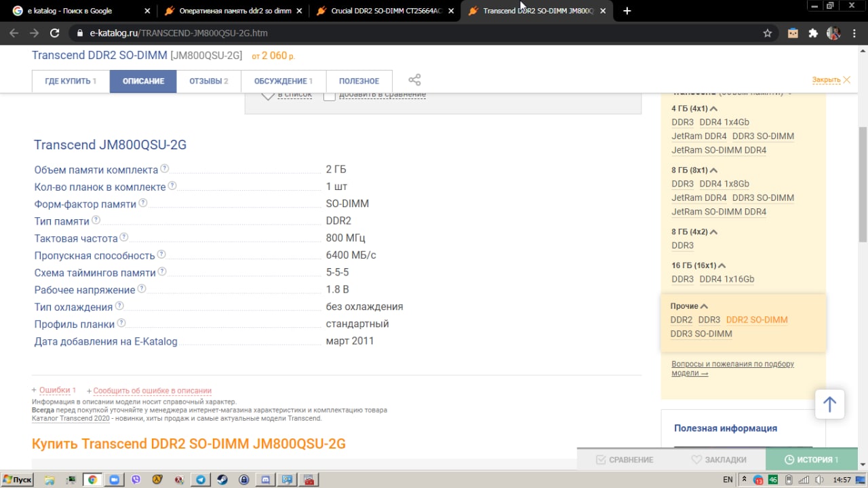Viewport: 868px width, 488px height.
Task: Open Discord from the taskbar
Action: pos(266,479)
